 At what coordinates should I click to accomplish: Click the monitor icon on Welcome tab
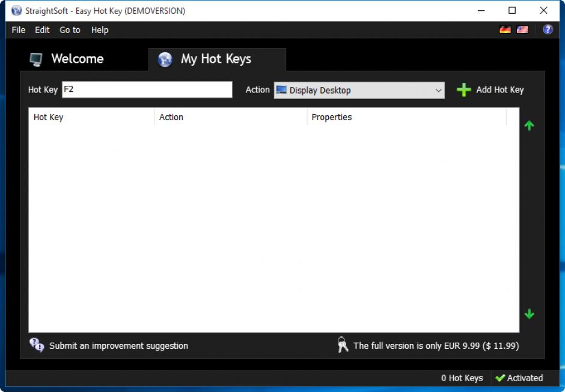point(36,59)
